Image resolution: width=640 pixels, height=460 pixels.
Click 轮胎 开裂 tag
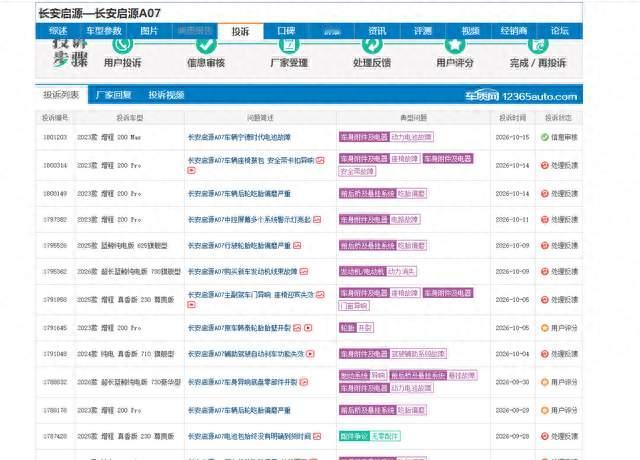tap(356, 328)
